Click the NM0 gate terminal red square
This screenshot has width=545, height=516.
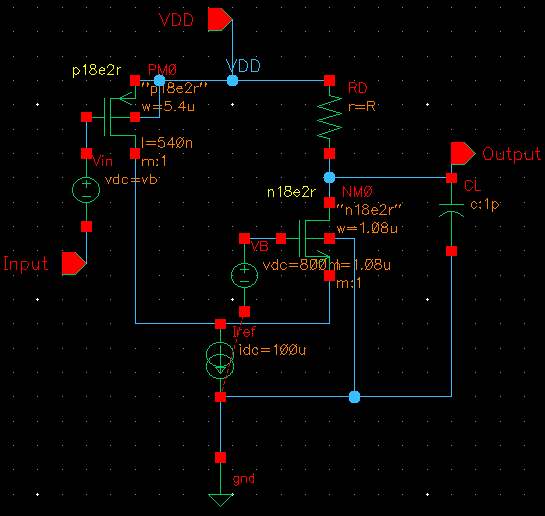pos(281,238)
